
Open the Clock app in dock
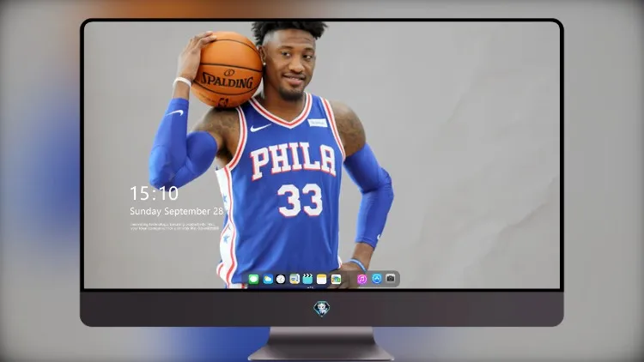click(281, 280)
